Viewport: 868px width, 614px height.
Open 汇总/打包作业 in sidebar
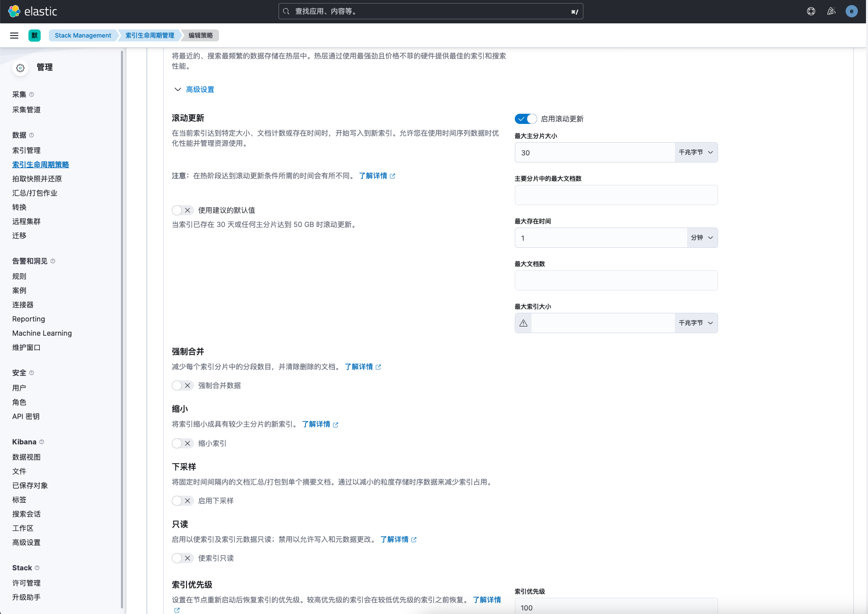[35, 193]
